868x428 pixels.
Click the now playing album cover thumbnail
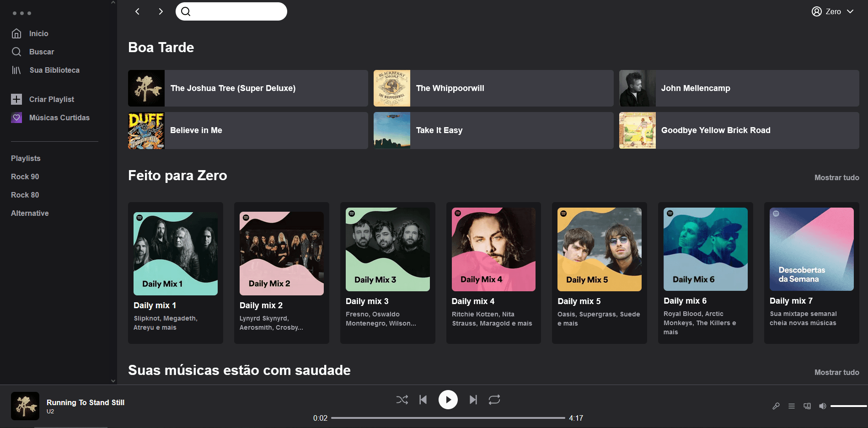coord(25,406)
